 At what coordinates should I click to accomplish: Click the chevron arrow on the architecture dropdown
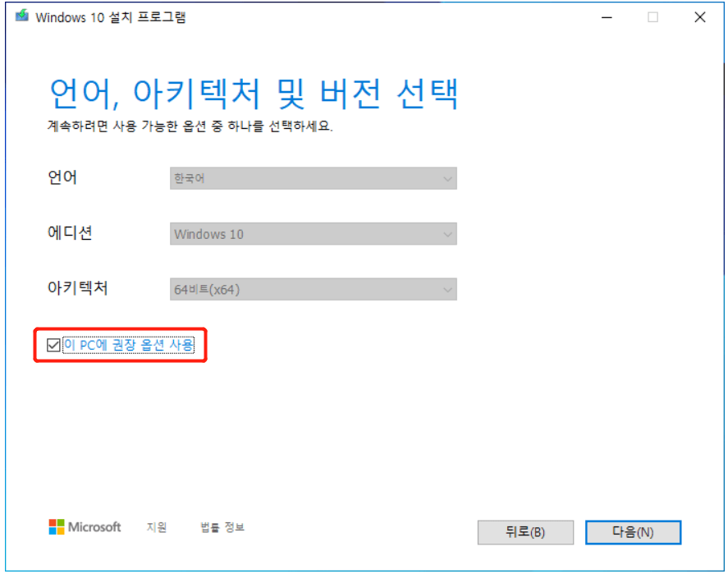448,289
